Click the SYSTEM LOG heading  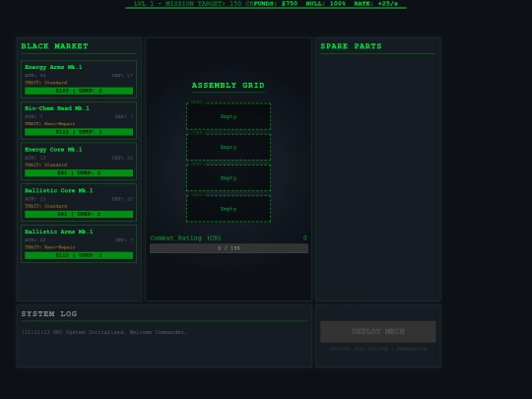[49, 314]
